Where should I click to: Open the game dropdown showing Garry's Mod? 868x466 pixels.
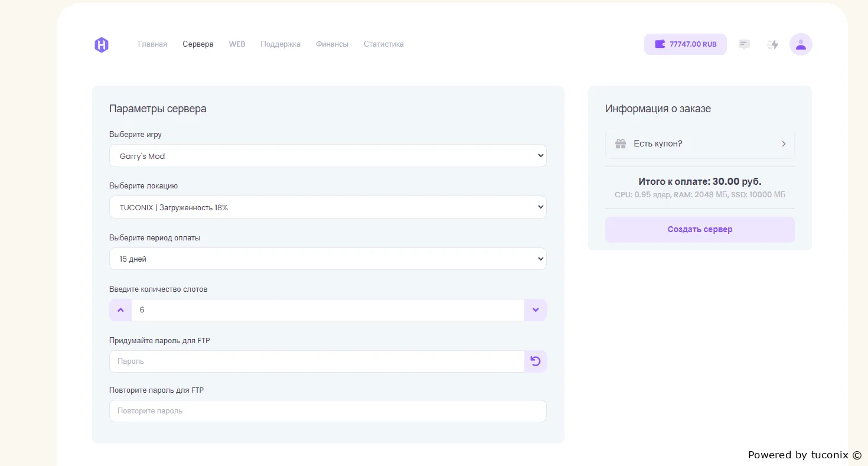(x=328, y=156)
